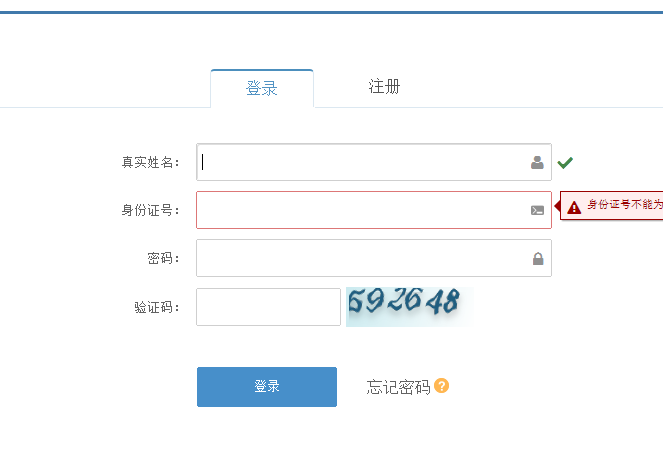Screen dimensions: 663x454
Task: Click the blue 登录 submit button
Action: coord(267,387)
